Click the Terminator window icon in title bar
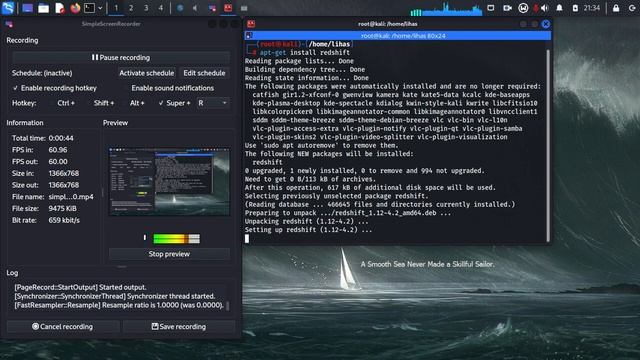 251,24
